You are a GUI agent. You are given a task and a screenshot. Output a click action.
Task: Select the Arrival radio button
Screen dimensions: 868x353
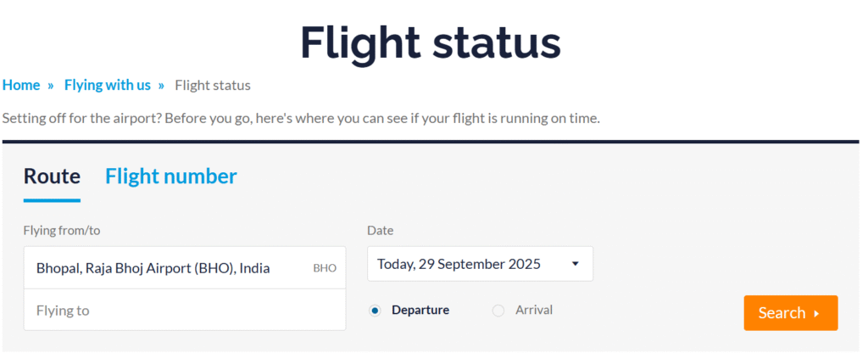498,311
